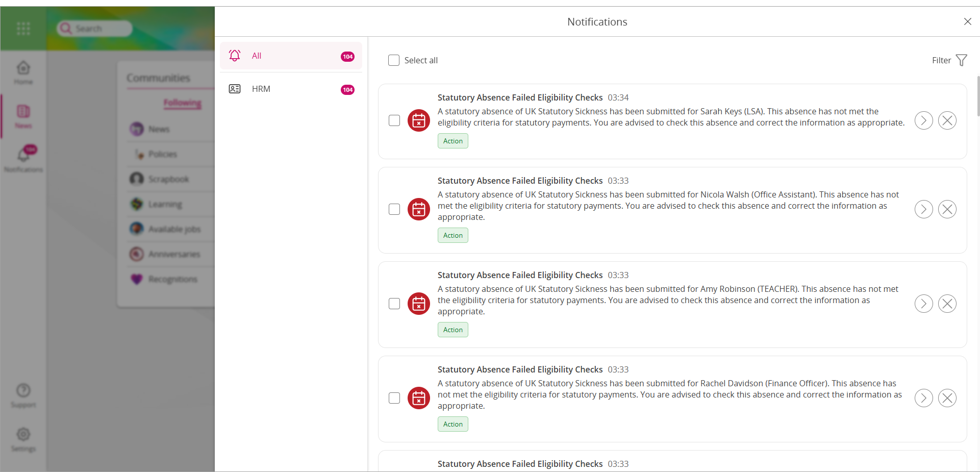Open Nicola Walsh notification with arrow icon
This screenshot has height=472, width=980.
coord(923,209)
